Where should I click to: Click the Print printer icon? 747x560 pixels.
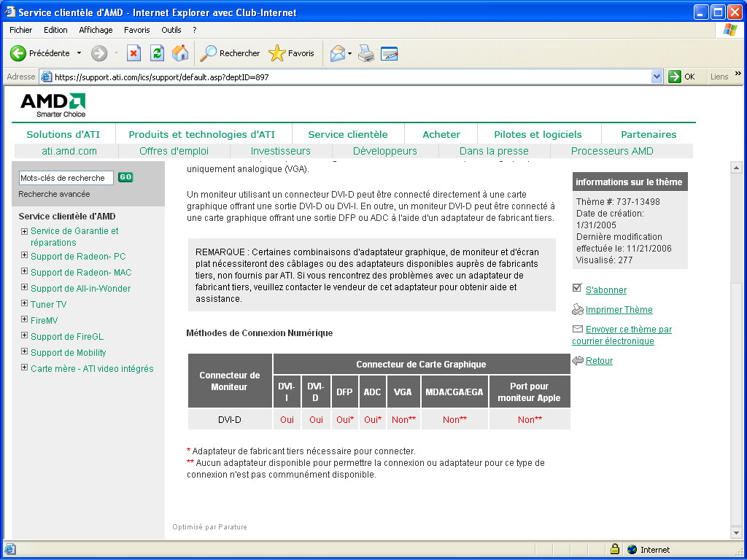click(366, 53)
